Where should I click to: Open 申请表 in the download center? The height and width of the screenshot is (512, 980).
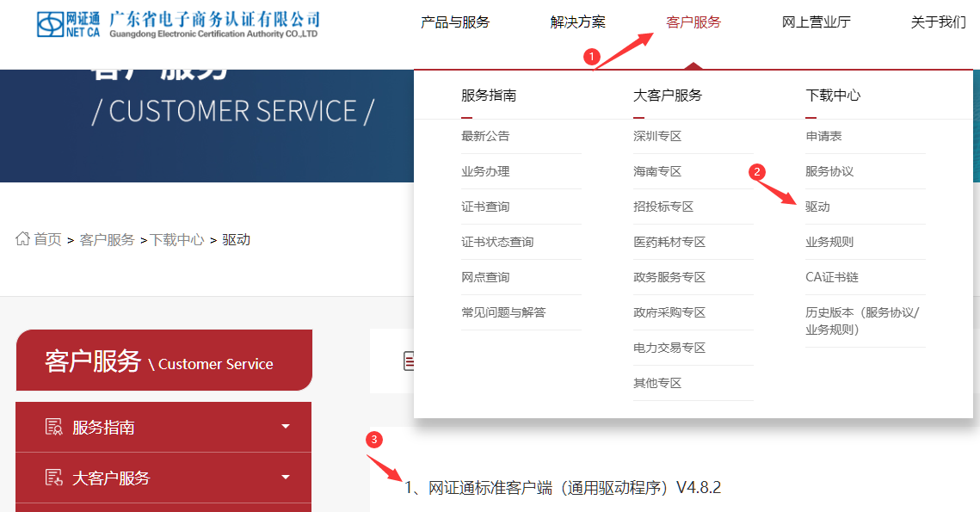(823, 137)
